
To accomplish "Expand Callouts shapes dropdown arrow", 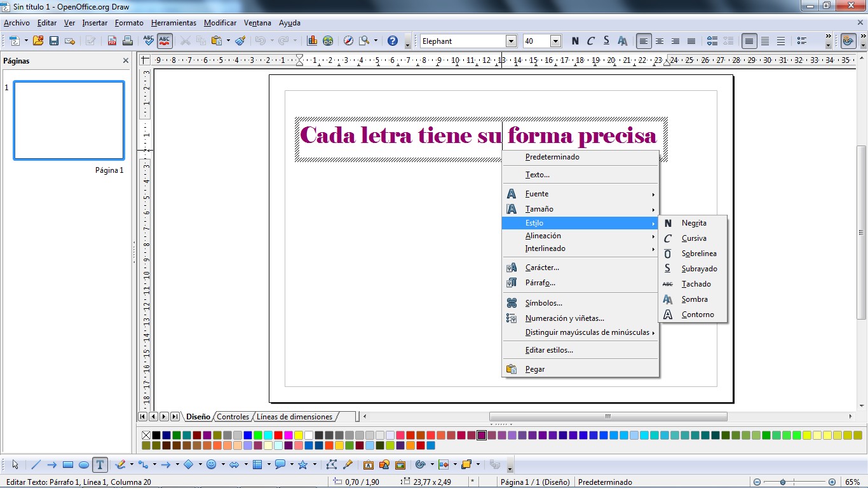I will 292,464.
